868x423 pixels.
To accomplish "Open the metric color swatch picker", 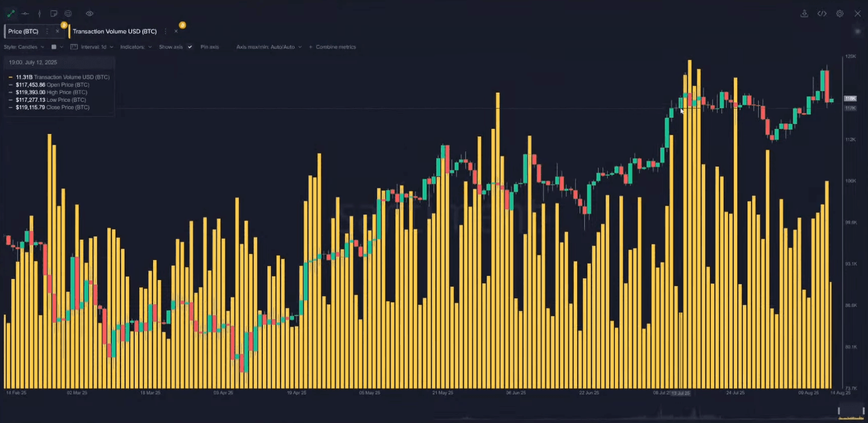I will pos(54,47).
